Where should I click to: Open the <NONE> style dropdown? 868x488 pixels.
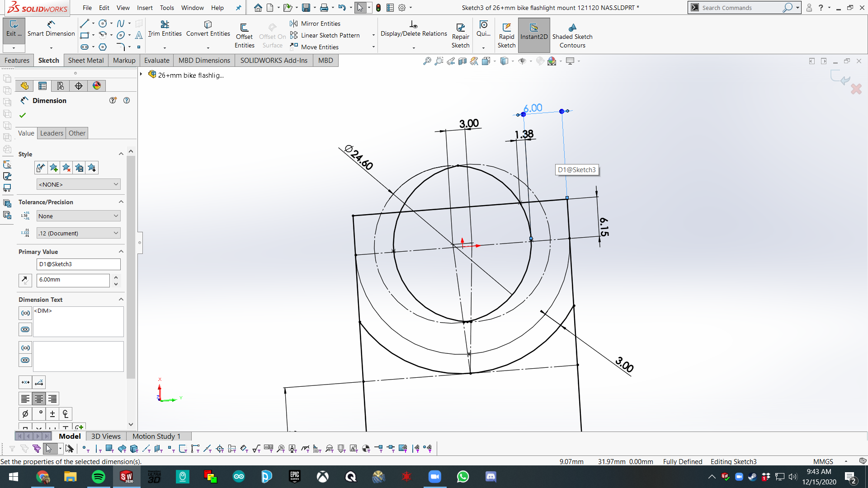click(x=78, y=184)
